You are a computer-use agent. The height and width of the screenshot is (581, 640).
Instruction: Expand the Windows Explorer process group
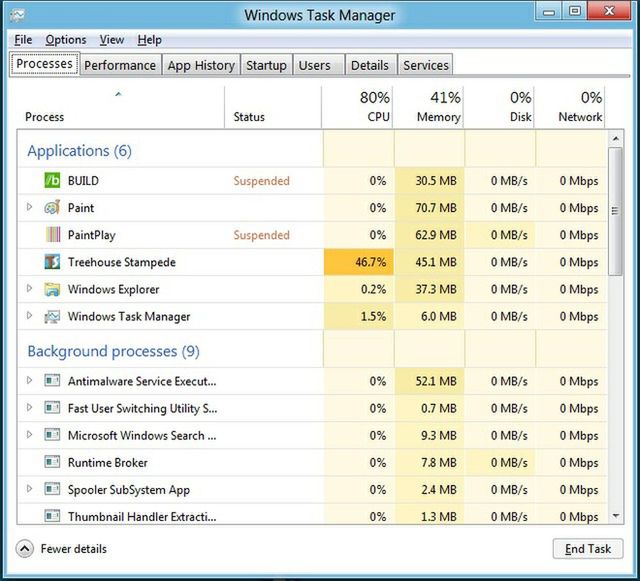tap(29, 288)
